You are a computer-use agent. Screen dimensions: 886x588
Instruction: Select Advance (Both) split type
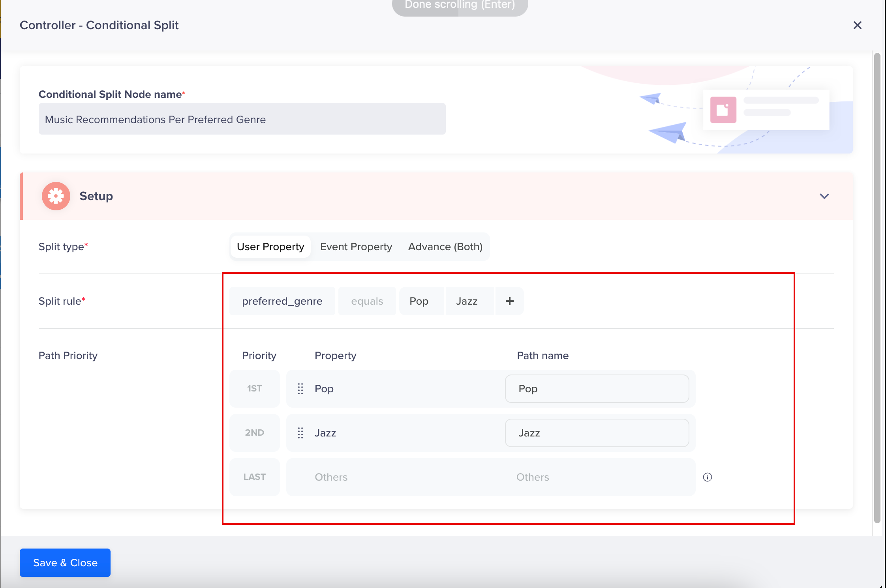[x=445, y=247]
